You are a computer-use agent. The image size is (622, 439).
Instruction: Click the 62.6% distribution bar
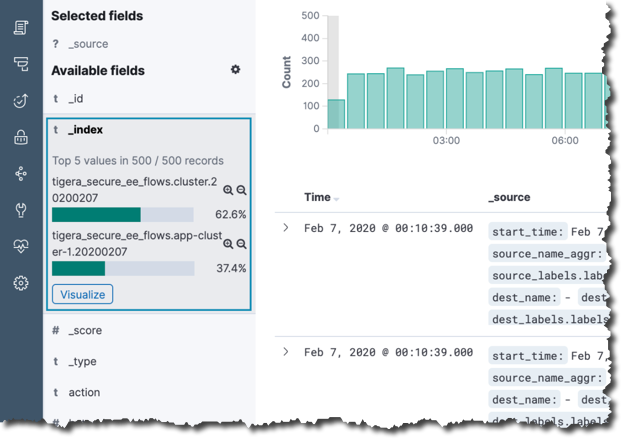coord(122,215)
